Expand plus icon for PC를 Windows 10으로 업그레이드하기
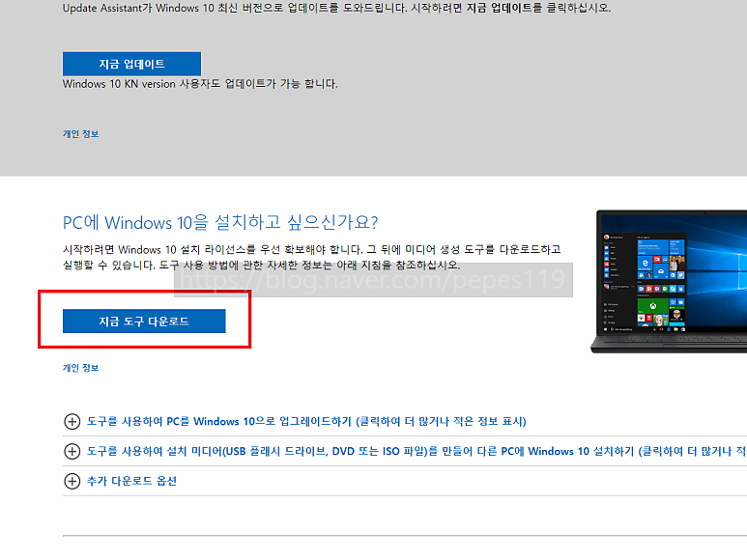The height and width of the screenshot is (560, 747). [72, 422]
